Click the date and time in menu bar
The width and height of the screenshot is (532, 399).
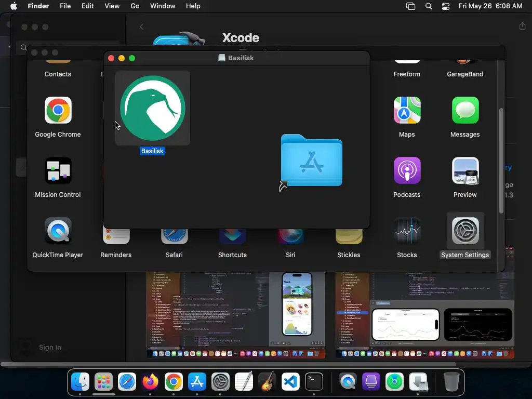(x=490, y=6)
